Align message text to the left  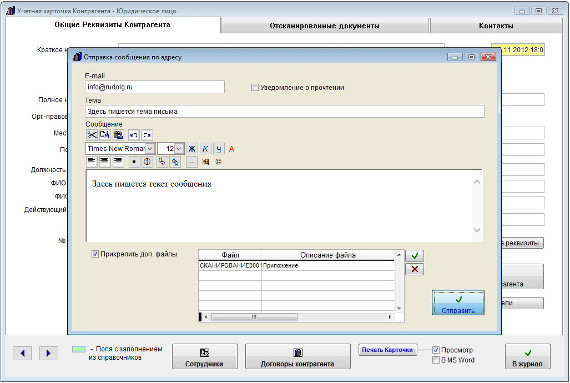[x=92, y=162]
